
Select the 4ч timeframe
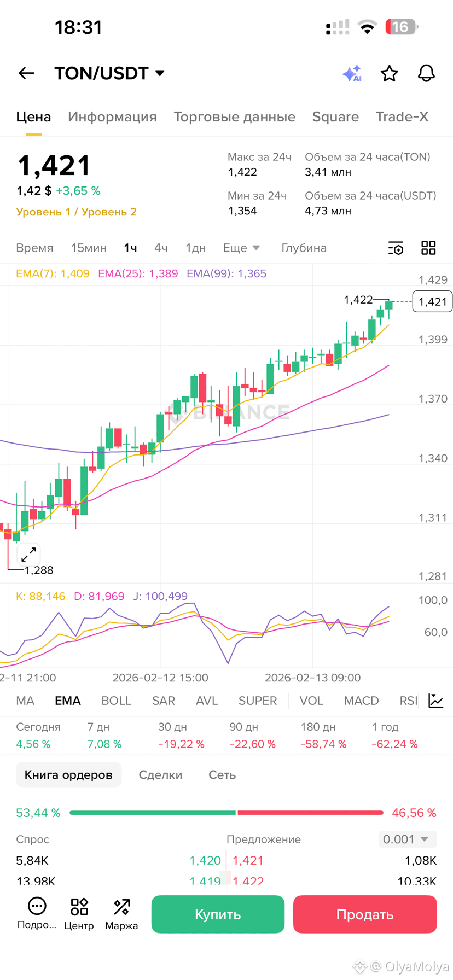click(x=161, y=248)
